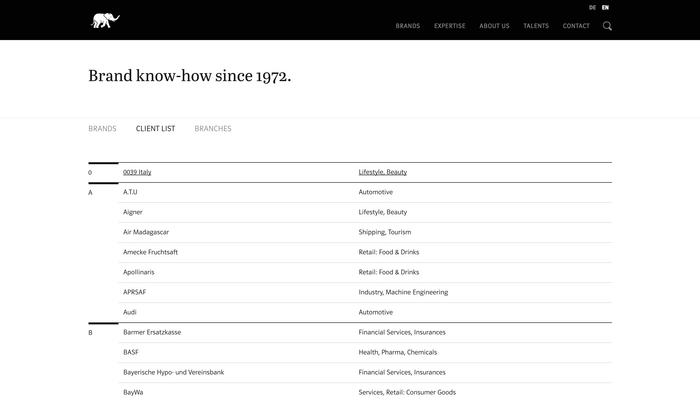Click Lifestyle, Beauty link for 0039 Italy

[x=383, y=172]
